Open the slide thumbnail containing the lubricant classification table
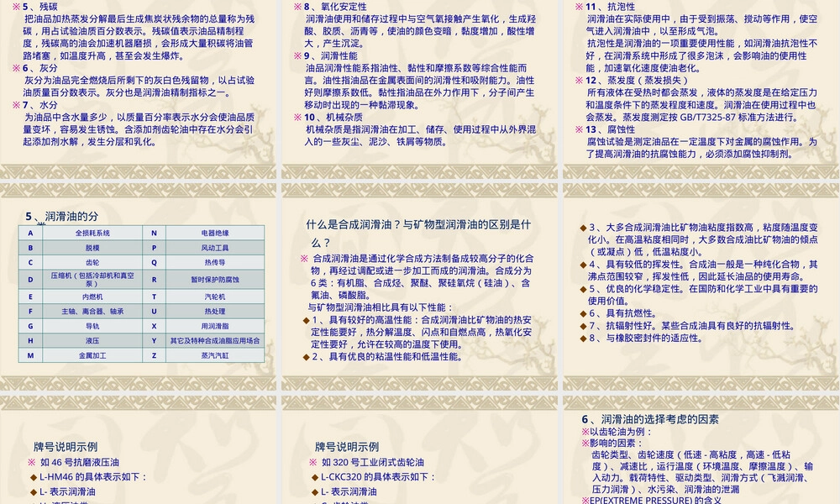The width and height of the screenshot is (840, 504). click(139, 287)
